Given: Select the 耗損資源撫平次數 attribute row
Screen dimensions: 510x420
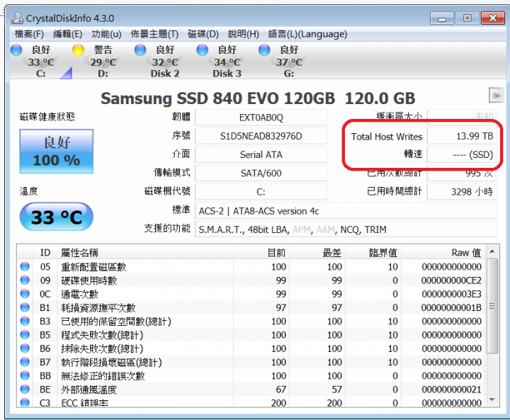Looking at the screenshot, I should [251, 308].
